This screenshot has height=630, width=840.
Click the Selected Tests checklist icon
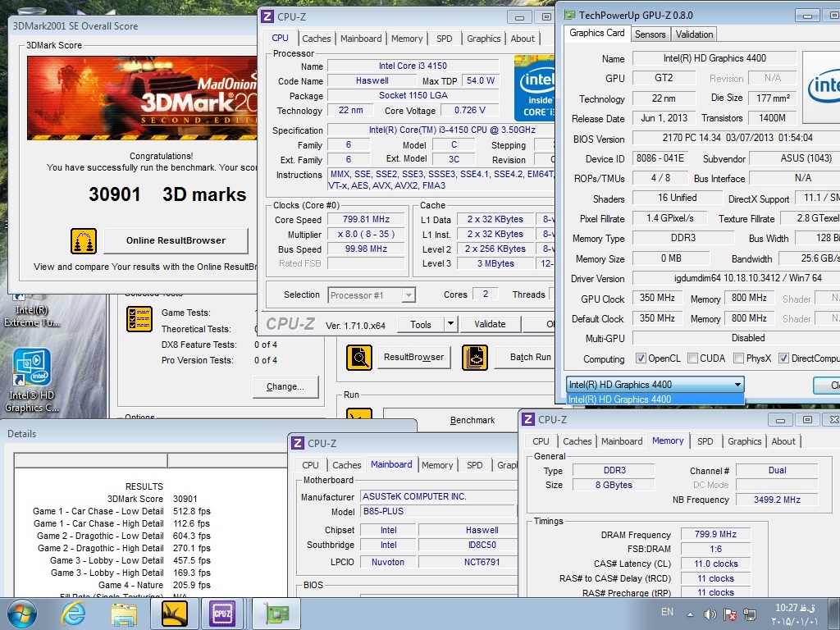(x=139, y=319)
